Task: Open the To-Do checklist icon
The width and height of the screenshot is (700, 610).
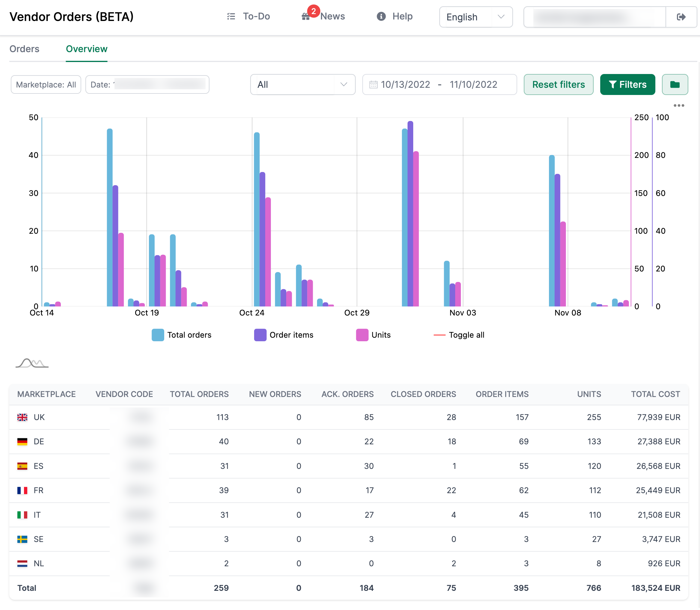Action: pos(231,16)
